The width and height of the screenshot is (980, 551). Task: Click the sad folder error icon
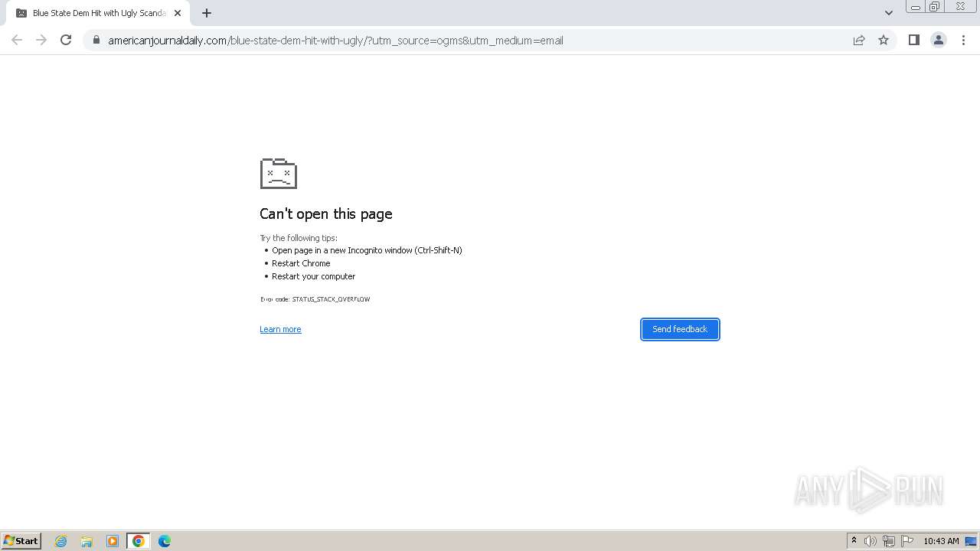click(279, 174)
